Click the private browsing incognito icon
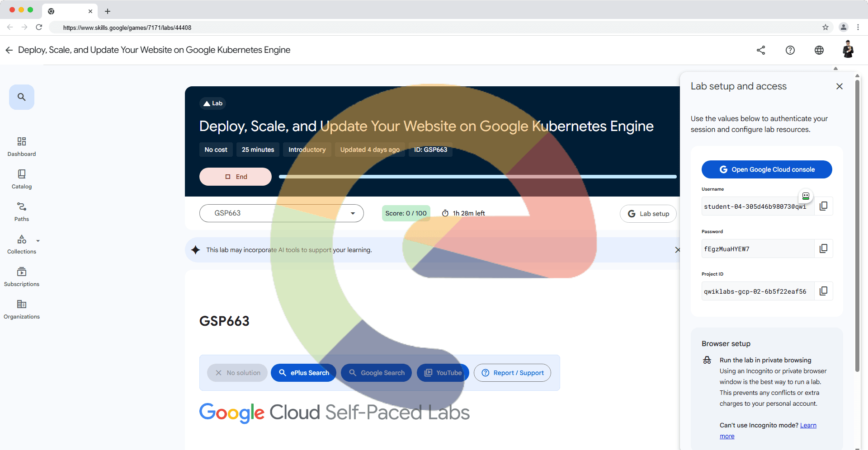 pos(707,360)
